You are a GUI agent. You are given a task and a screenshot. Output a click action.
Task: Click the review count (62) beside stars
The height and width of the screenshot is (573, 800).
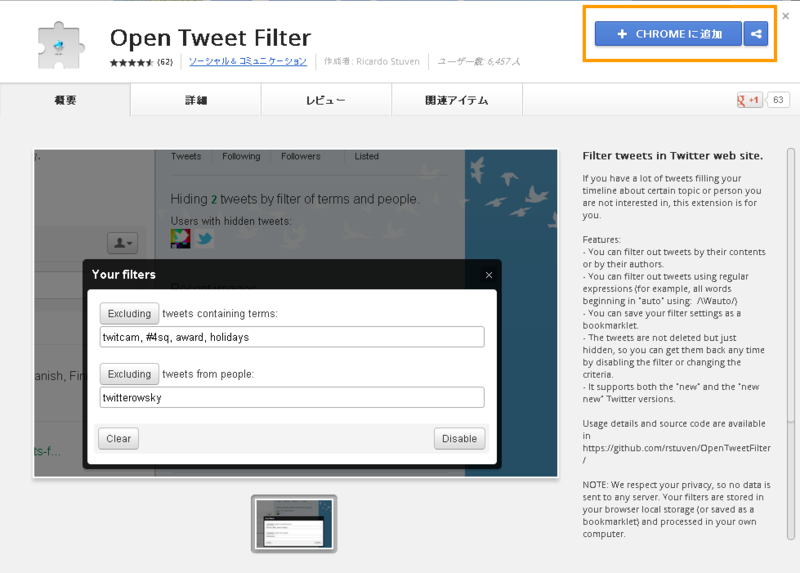tap(165, 62)
